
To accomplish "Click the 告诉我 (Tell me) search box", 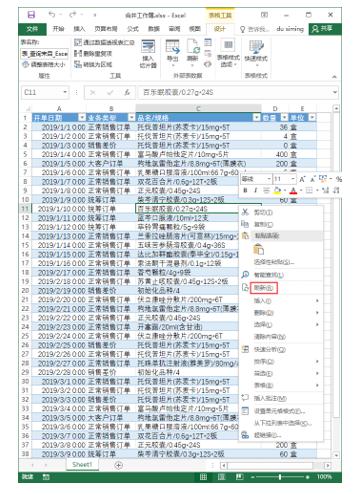I will 254,29.
